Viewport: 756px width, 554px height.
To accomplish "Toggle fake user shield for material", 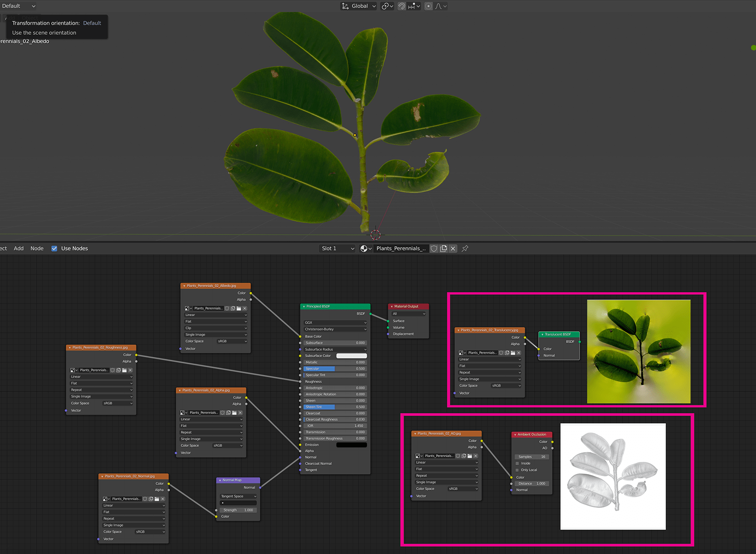I will (x=434, y=249).
